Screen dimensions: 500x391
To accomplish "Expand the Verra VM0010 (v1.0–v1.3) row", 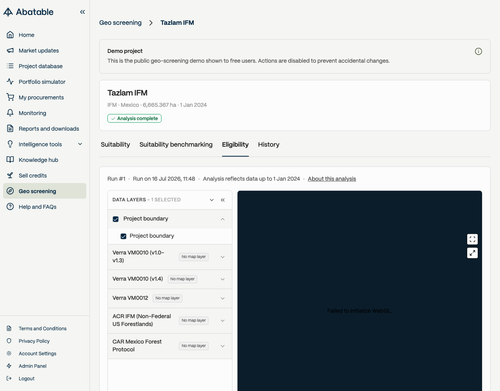I will click(223, 257).
